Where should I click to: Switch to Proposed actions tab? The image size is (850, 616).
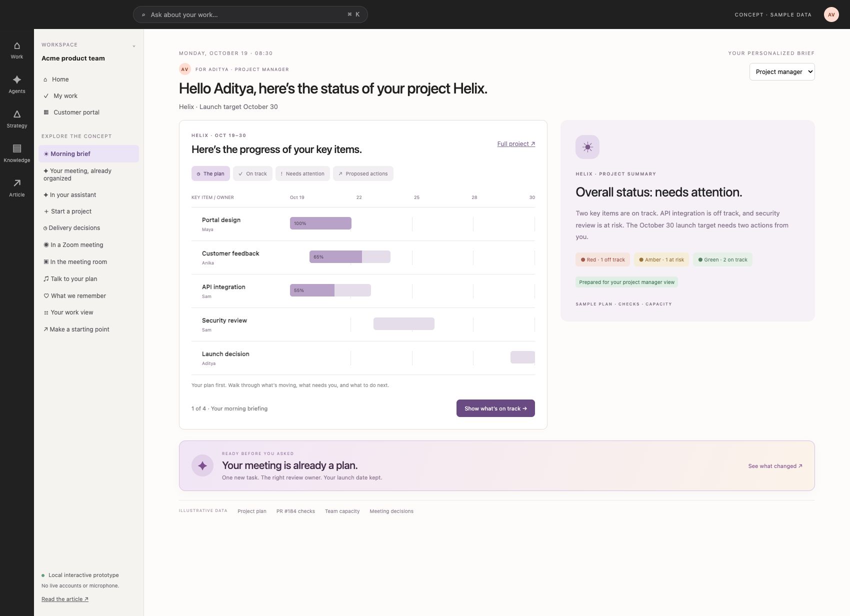363,173
